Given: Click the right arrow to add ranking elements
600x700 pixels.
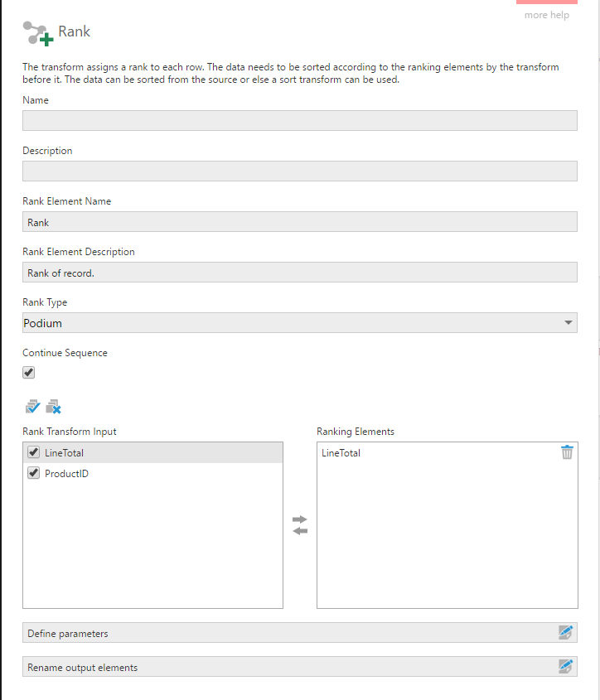Looking at the screenshot, I should (299, 519).
